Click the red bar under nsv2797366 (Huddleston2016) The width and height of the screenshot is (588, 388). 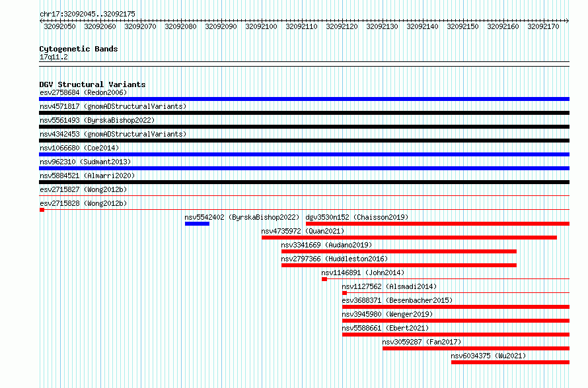tap(399, 265)
